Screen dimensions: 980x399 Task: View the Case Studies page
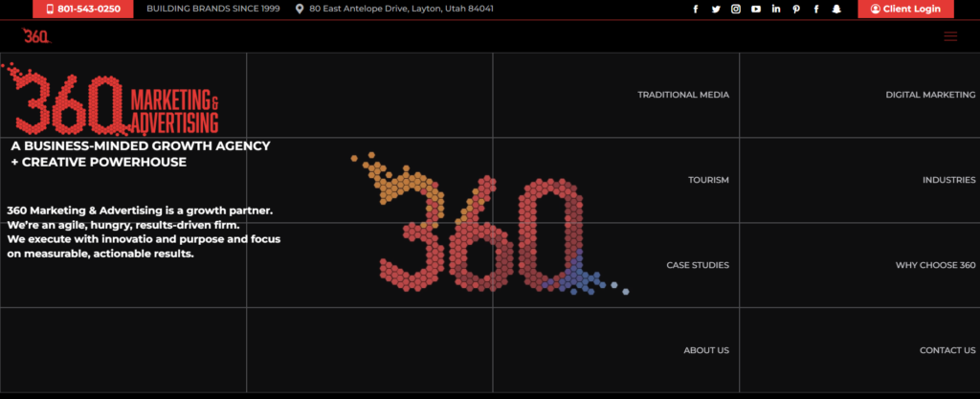[x=698, y=265]
